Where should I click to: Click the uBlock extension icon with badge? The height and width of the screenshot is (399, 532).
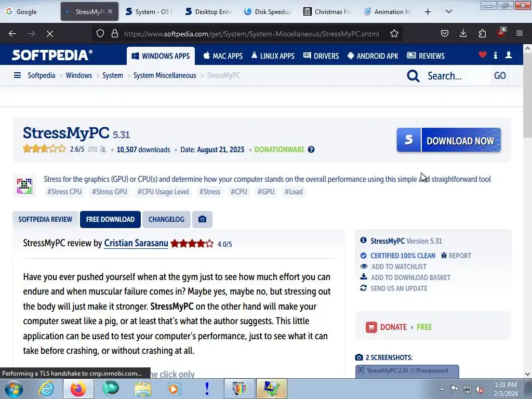(501, 33)
